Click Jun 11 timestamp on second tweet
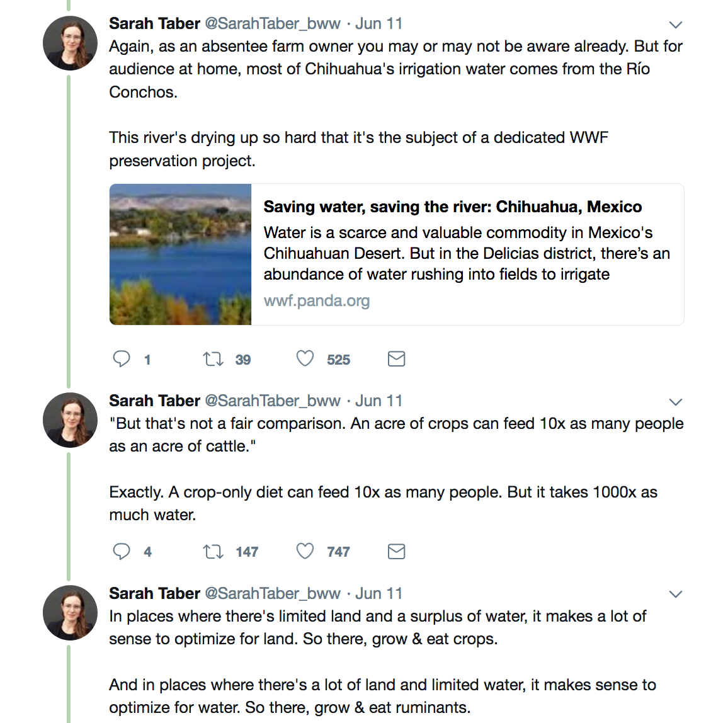The width and height of the screenshot is (728, 723). click(x=378, y=401)
